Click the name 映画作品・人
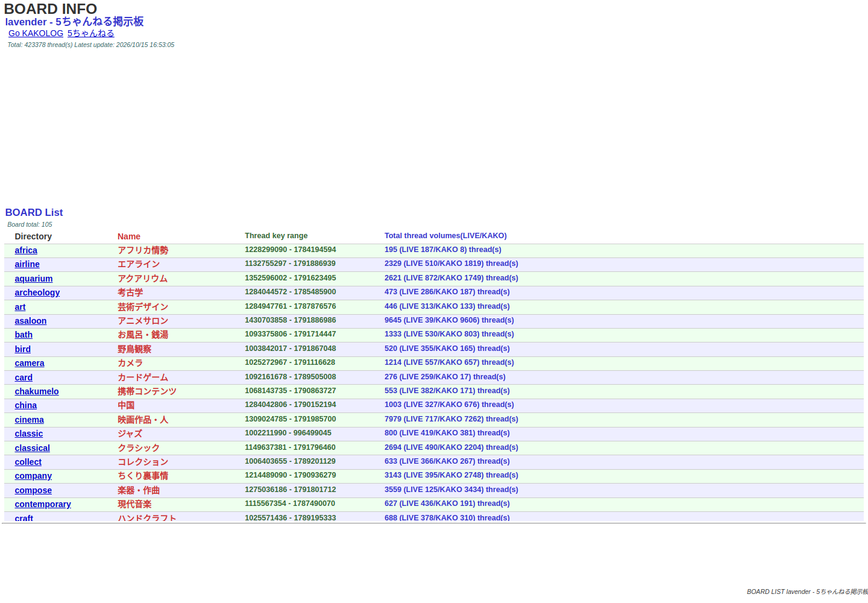 point(143,420)
